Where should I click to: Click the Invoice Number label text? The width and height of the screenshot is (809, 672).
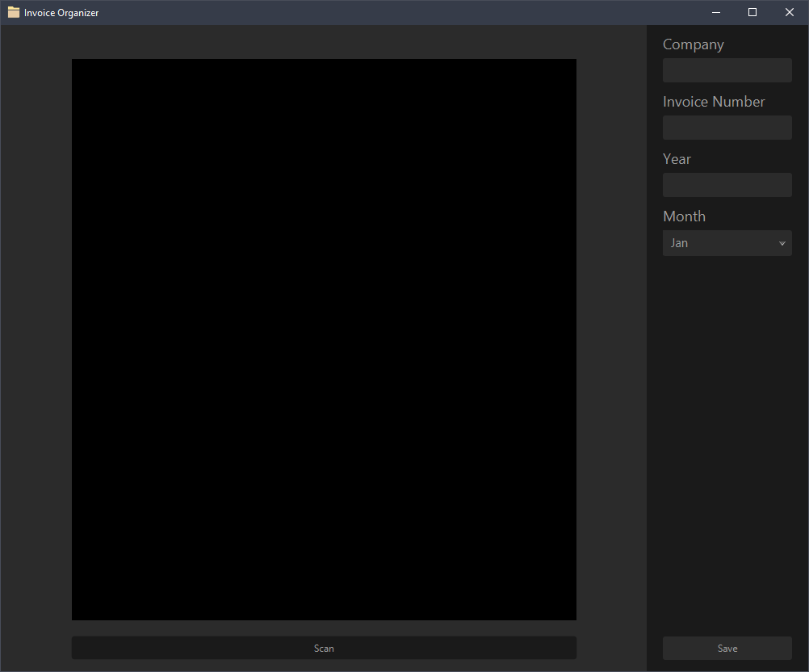[x=714, y=102]
